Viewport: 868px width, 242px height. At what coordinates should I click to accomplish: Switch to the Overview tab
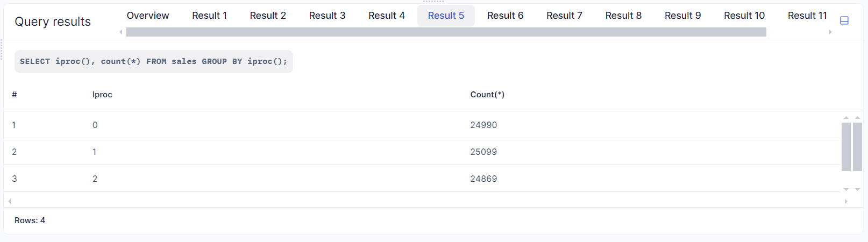148,16
